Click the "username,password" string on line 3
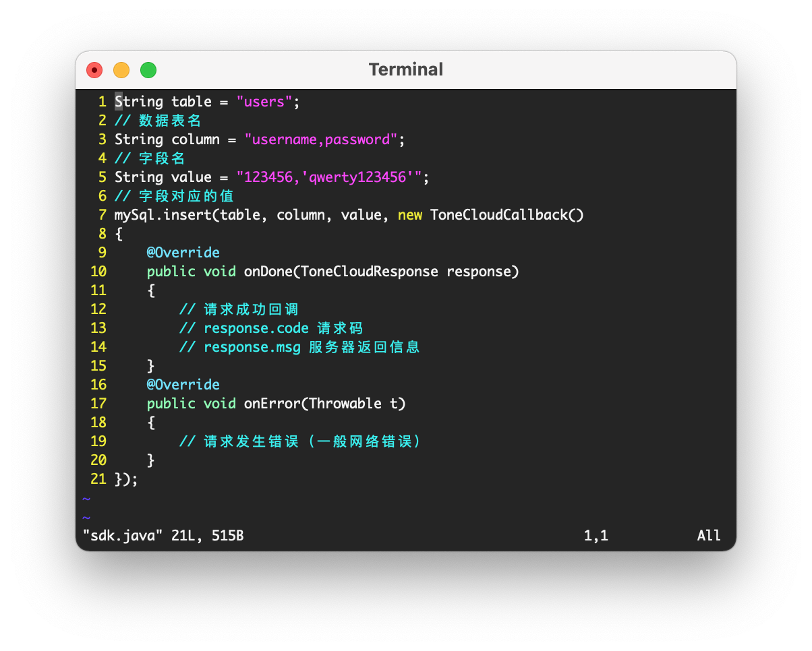The width and height of the screenshot is (812, 651). (x=320, y=139)
